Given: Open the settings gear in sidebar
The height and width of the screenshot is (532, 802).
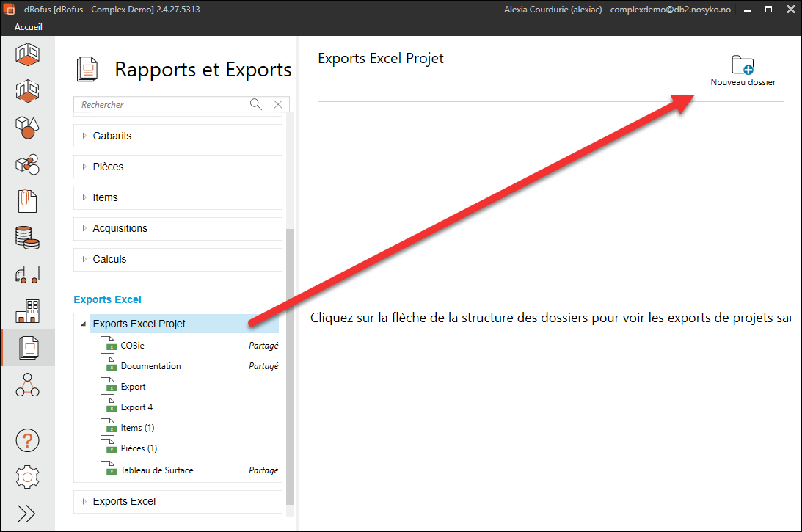Looking at the screenshot, I should 27,477.
